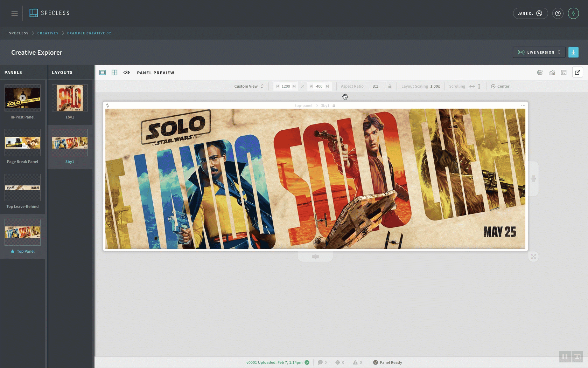Click the image icon in bottom corner

click(577, 357)
